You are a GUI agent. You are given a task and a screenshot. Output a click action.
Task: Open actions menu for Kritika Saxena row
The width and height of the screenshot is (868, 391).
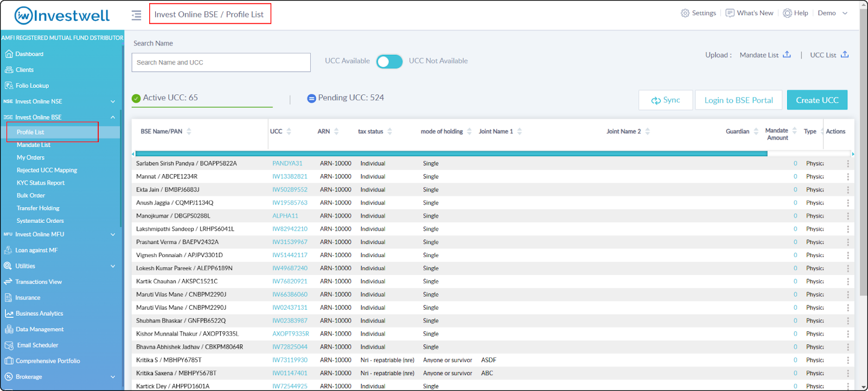pos(848,373)
